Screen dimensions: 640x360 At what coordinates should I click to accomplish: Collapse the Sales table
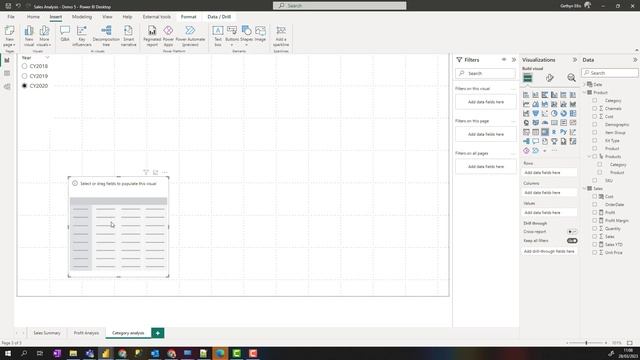click(584, 189)
